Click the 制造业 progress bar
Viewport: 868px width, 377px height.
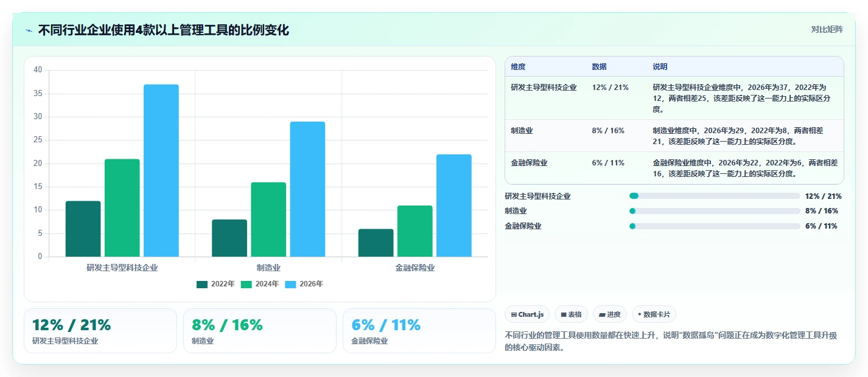[715, 211]
